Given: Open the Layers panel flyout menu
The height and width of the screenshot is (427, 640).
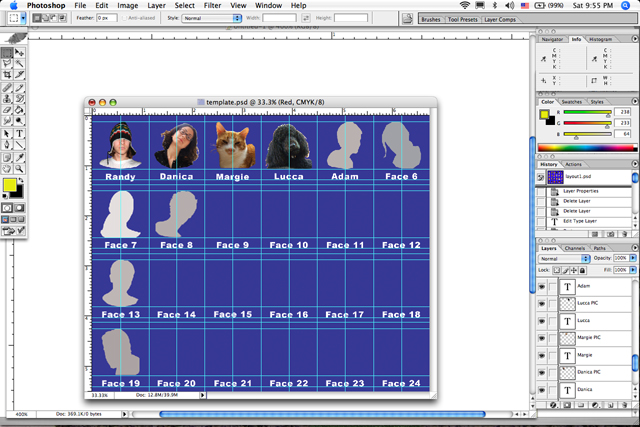Looking at the screenshot, I should pyautogui.click(x=634, y=248).
